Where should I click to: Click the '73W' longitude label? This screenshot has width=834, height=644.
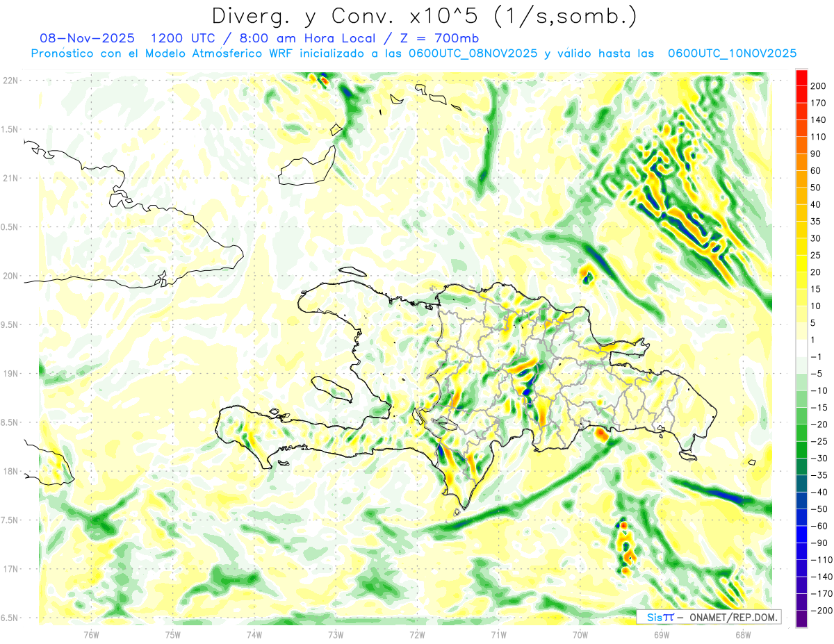pos(336,634)
